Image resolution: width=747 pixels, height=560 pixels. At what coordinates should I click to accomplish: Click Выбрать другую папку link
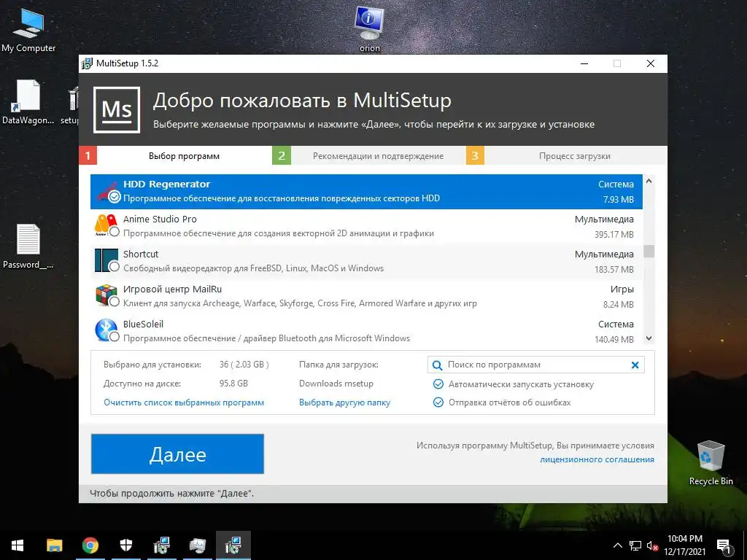[344, 402]
